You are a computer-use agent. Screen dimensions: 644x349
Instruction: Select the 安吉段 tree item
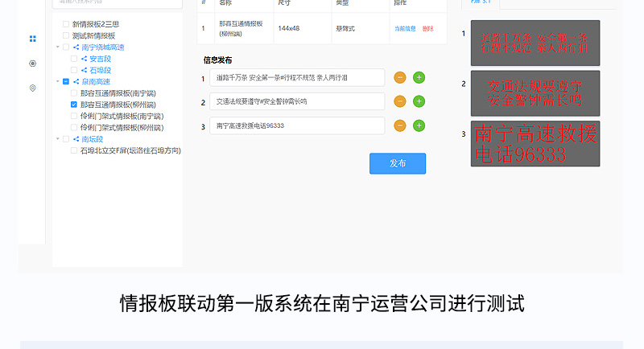pos(100,59)
